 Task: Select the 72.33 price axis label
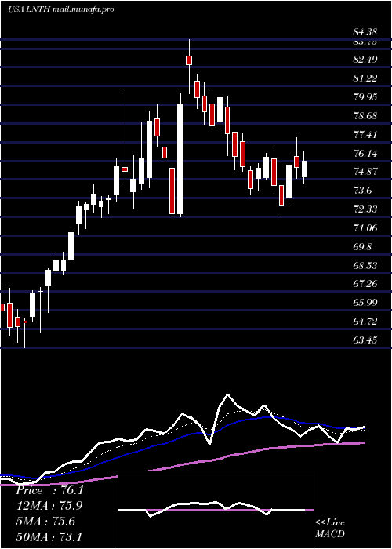pos(365,209)
